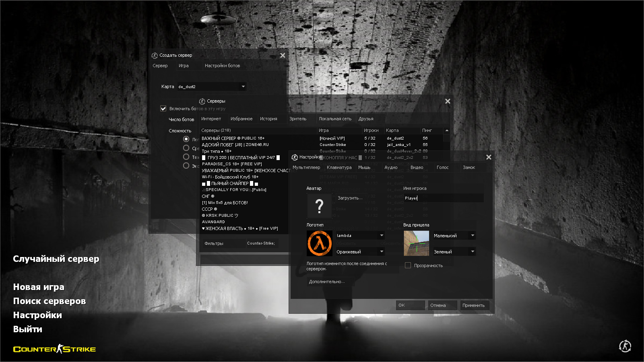This screenshot has width=644, height=362.
Task: Select the 'Тяж' difficulty radio button
Action: pyautogui.click(x=186, y=157)
